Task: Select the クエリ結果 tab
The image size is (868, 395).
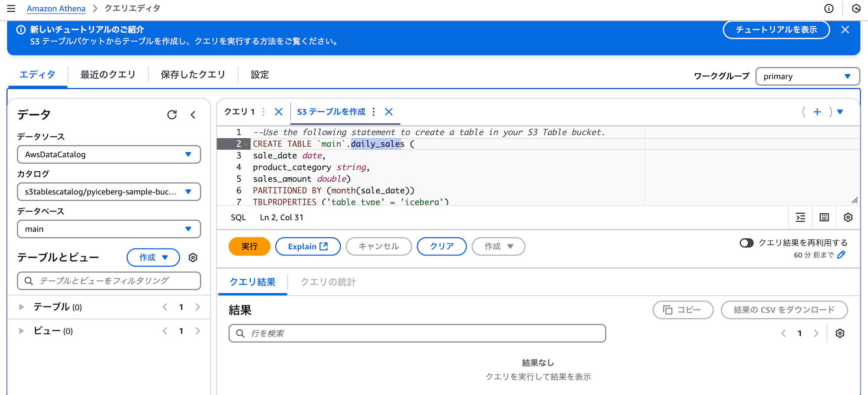Action: 253,282
